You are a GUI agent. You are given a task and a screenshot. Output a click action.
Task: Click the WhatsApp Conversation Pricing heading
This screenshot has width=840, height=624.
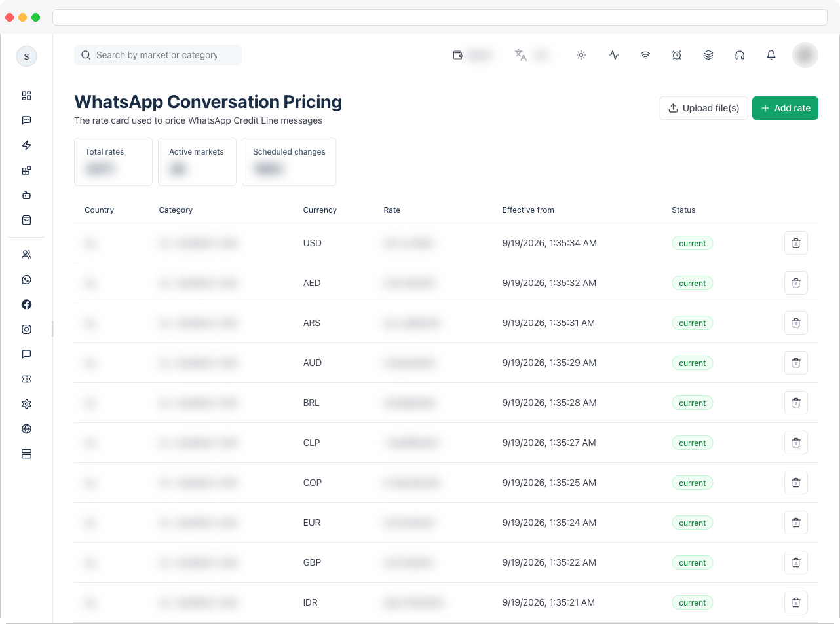tap(208, 102)
